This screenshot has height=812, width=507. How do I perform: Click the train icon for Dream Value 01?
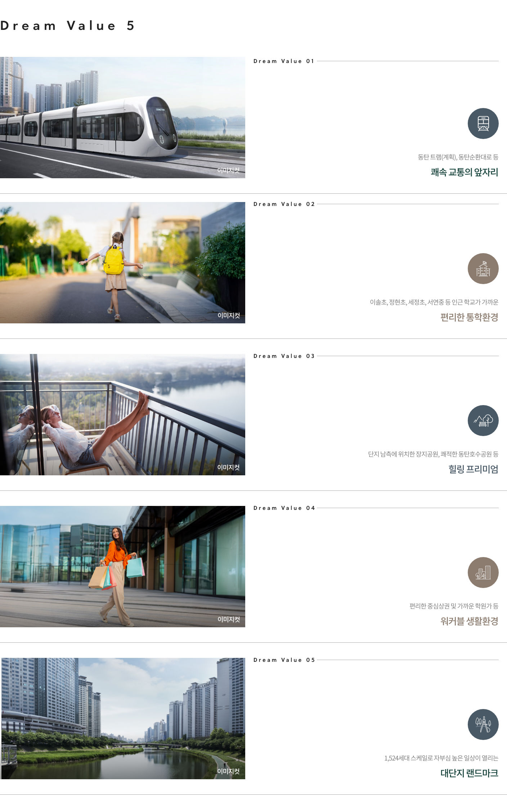point(483,124)
